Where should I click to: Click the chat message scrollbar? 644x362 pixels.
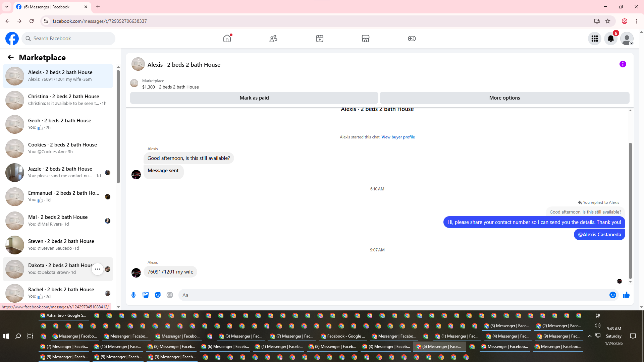(630, 211)
